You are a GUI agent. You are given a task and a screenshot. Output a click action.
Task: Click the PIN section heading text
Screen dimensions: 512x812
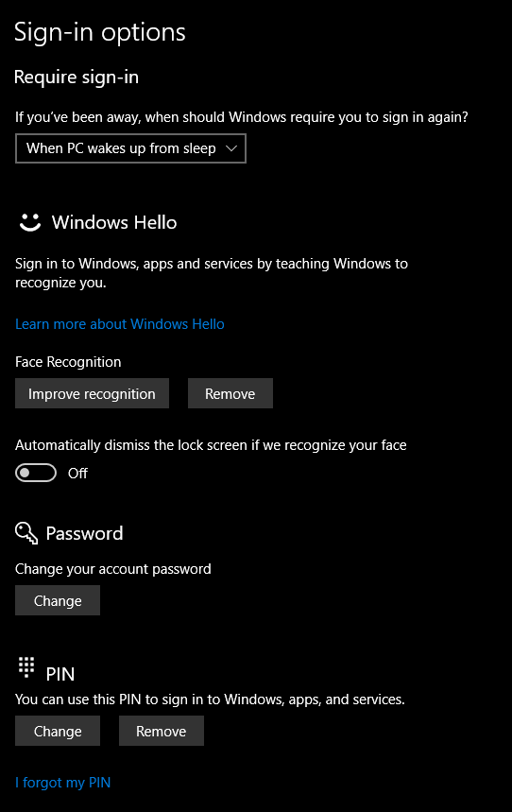60,674
